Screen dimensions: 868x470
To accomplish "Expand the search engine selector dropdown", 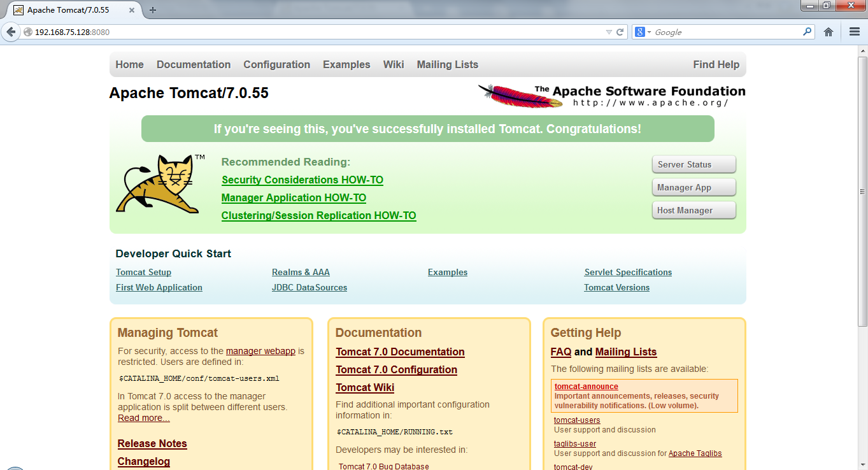I will click(x=649, y=32).
